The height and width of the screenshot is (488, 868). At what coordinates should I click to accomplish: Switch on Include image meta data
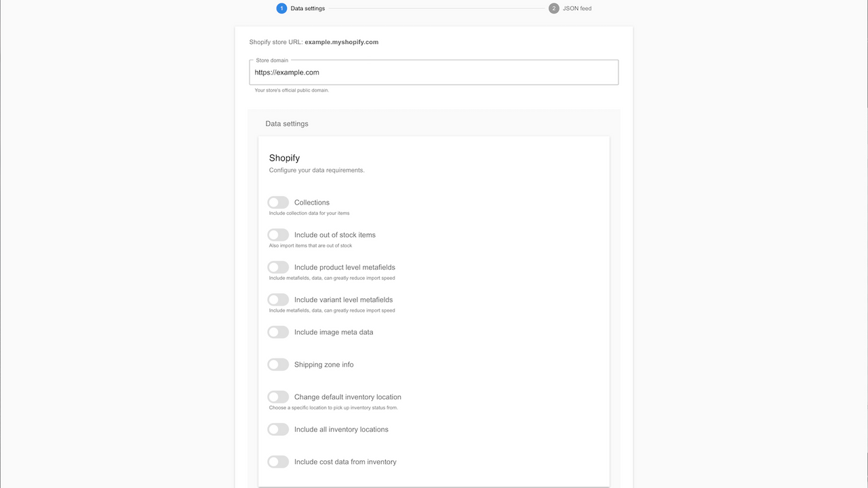[277, 331]
